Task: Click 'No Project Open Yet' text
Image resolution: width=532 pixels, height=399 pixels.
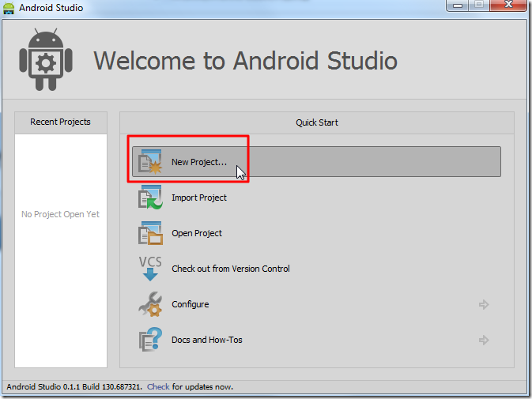Action: 60,214
